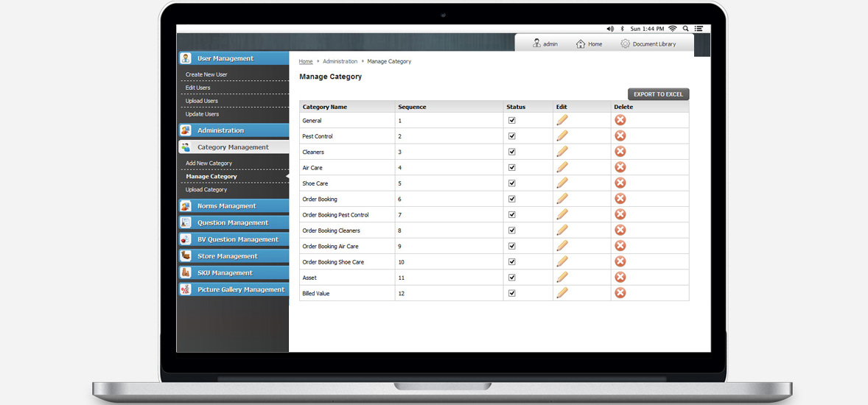
Task: Click the Document Library gear icon
Action: pyautogui.click(x=625, y=43)
